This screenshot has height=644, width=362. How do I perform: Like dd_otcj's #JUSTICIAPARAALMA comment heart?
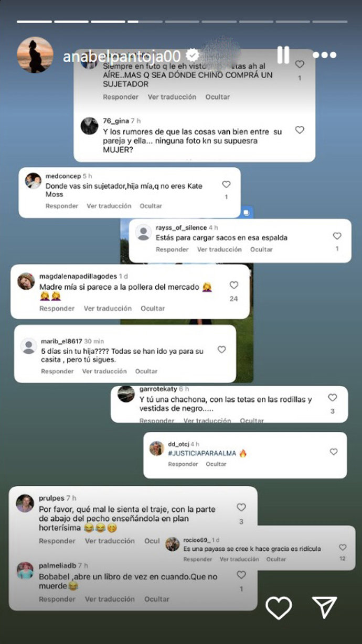(x=334, y=452)
